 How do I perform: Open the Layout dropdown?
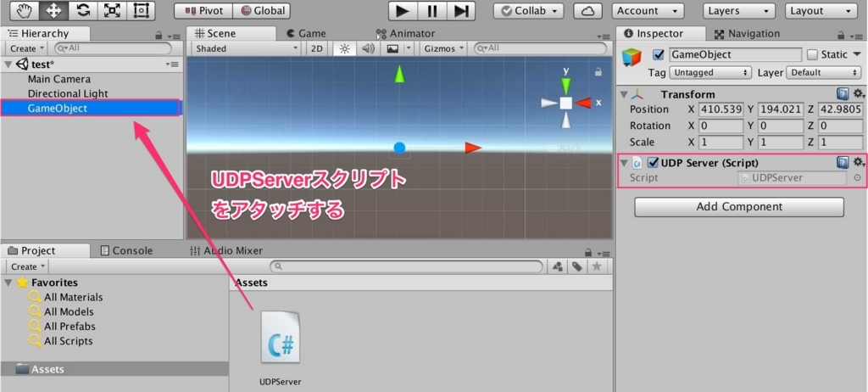[821, 11]
